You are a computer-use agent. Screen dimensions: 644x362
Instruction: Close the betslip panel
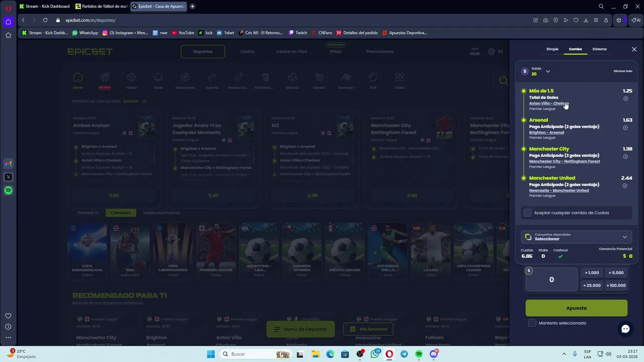(634, 49)
